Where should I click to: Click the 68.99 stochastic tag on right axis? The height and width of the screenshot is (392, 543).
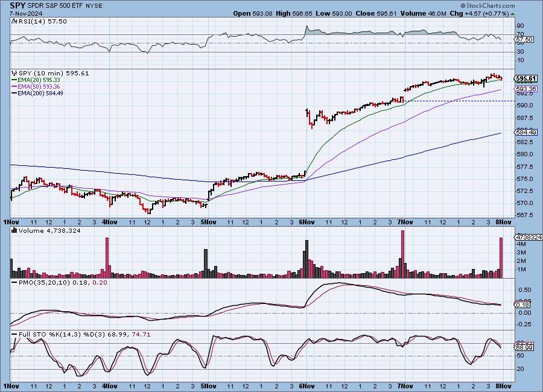pos(524,347)
